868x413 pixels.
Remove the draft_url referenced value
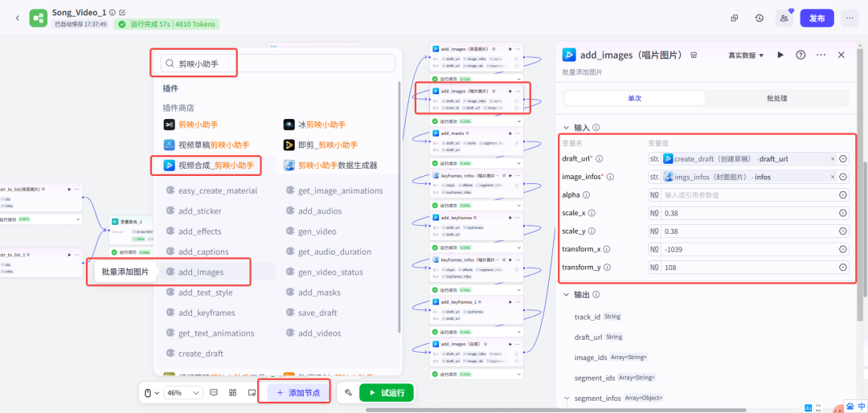pyautogui.click(x=833, y=159)
